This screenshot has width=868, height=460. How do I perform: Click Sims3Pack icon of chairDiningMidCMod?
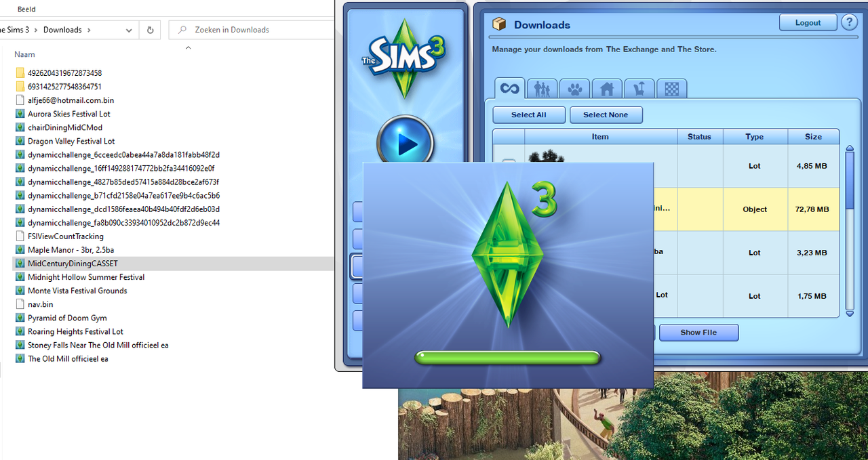pyautogui.click(x=20, y=127)
